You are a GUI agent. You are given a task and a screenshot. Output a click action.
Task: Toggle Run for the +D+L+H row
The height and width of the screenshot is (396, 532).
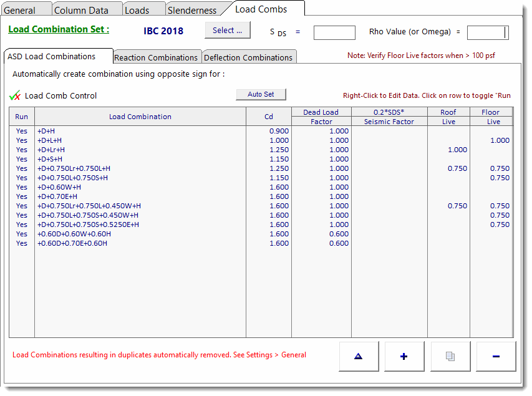pyautogui.click(x=22, y=140)
